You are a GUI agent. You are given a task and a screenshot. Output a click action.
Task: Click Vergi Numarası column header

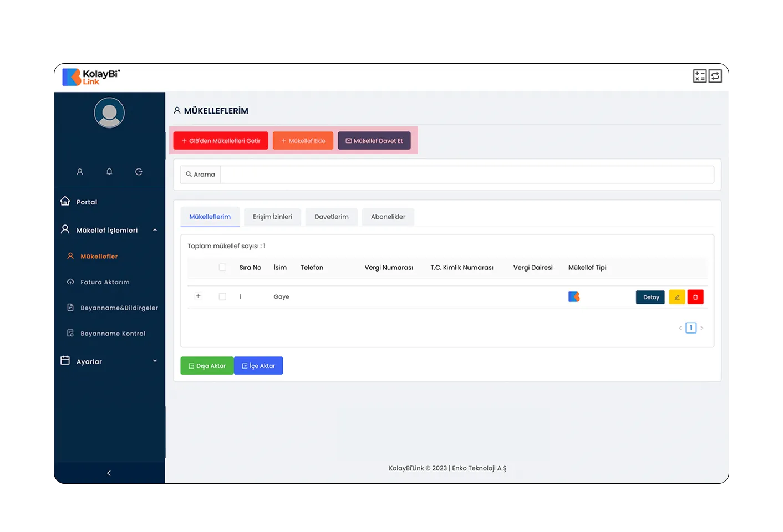tap(389, 268)
